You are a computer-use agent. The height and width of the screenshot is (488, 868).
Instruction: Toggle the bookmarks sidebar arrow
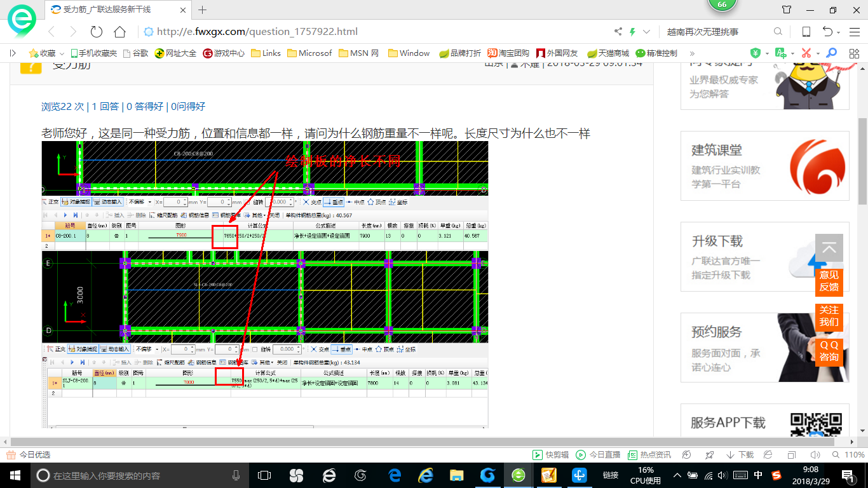point(13,53)
